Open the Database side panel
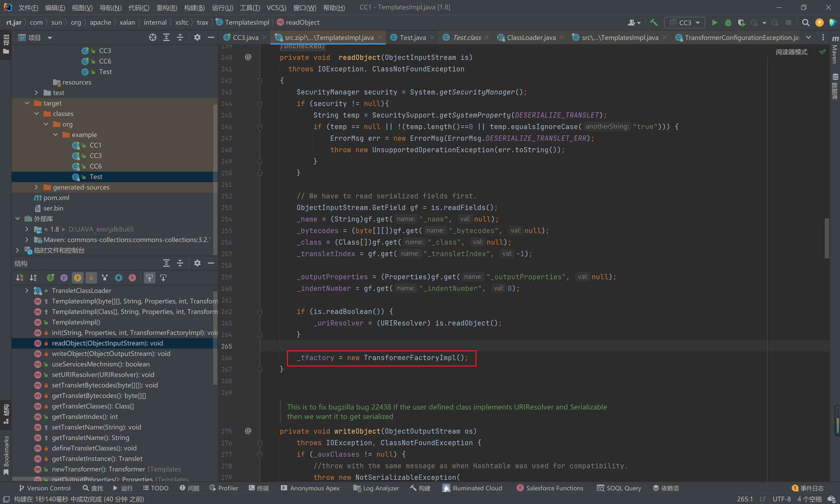The height and width of the screenshot is (504, 840). coord(835,86)
